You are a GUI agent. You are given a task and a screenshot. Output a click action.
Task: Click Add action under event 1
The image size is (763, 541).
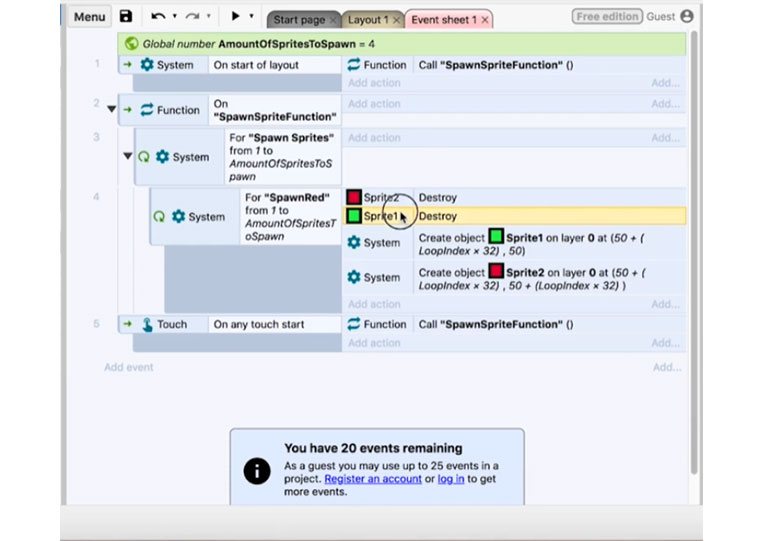pyautogui.click(x=374, y=83)
